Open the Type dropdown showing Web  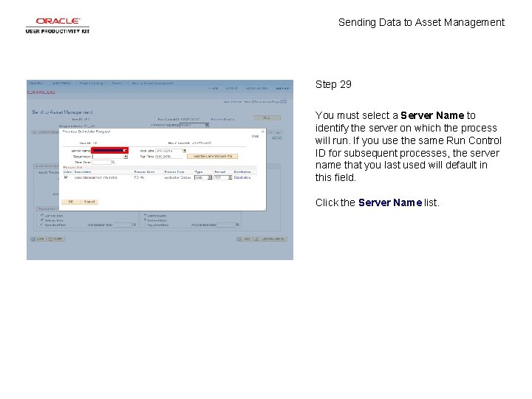[203, 177]
